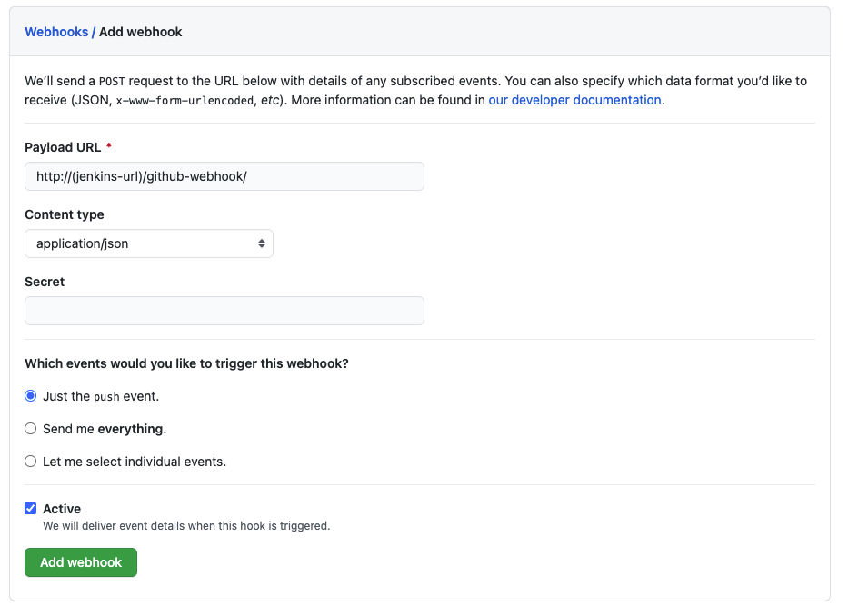This screenshot has height=616, width=858.
Task: Choose the 'Send me everything' radio option
Action: pos(31,429)
